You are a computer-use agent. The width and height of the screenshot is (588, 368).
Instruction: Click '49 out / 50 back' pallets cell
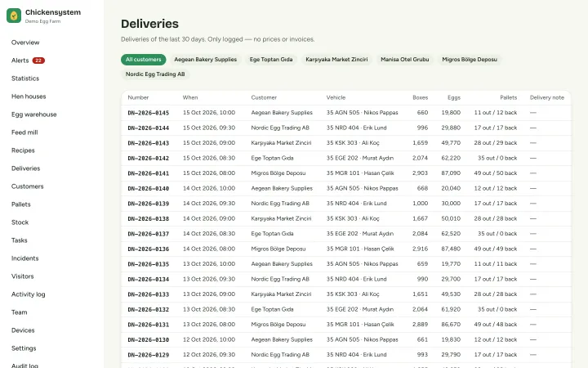click(496, 173)
